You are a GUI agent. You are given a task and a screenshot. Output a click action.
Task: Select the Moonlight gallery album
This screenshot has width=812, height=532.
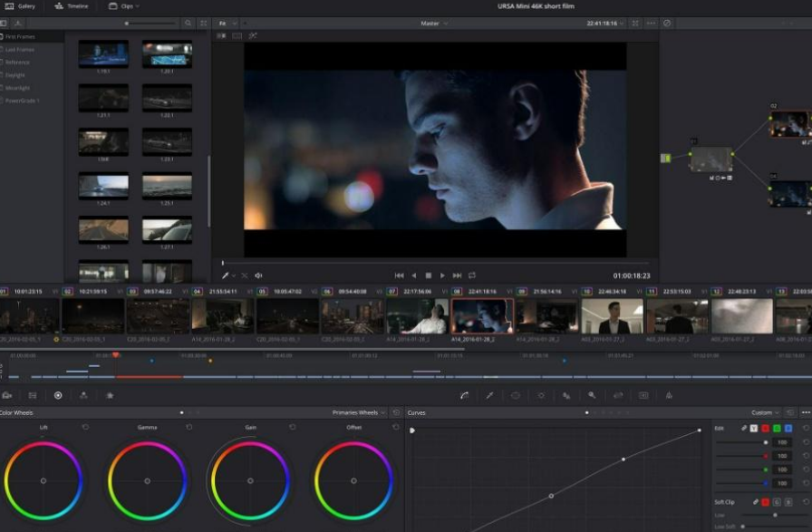pos(18,88)
